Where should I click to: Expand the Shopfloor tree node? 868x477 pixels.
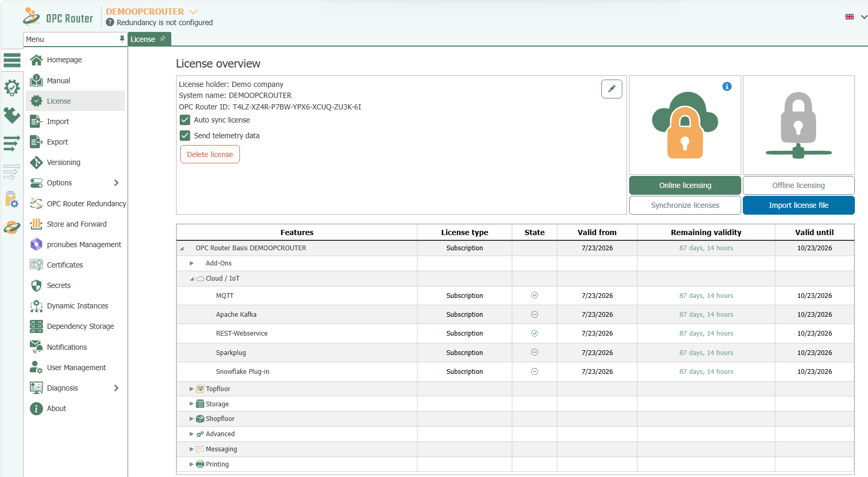click(x=192, y=419)
